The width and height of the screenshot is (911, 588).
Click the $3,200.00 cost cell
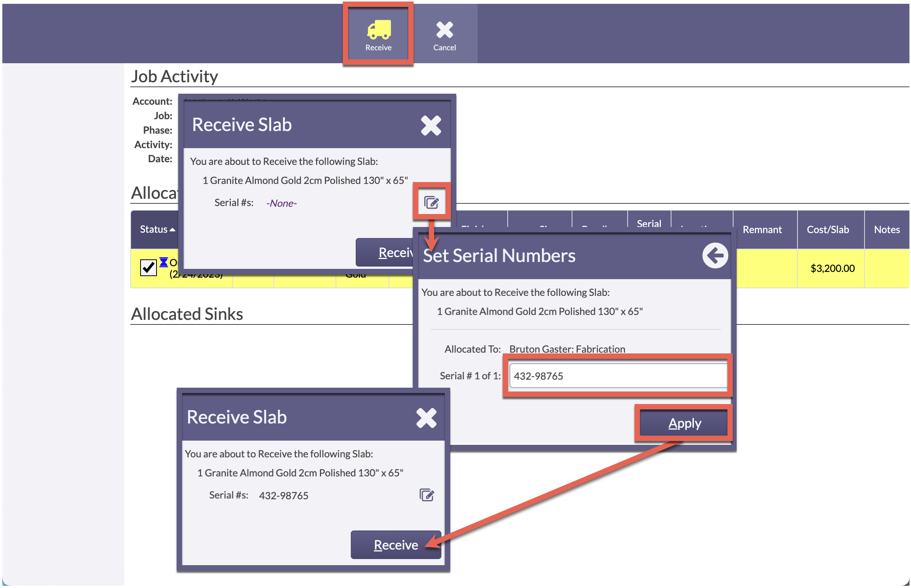pyautogui.click(x=832, y=268)
